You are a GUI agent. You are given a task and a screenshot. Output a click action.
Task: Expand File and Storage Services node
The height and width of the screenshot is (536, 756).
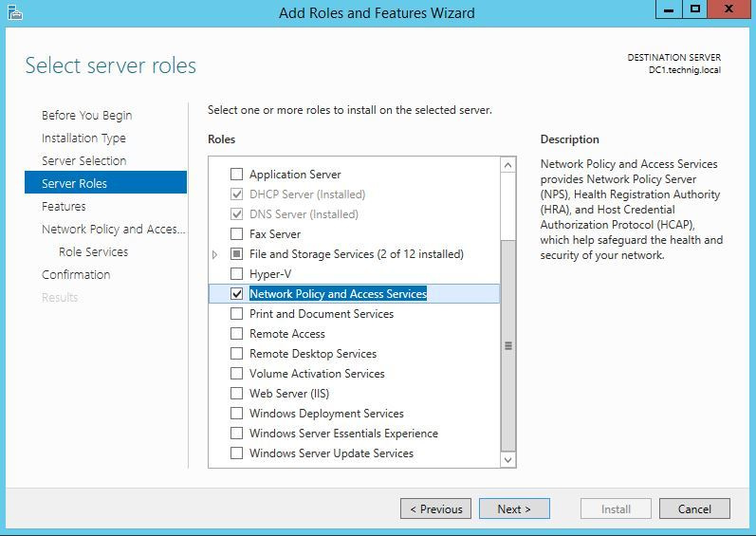coord(215,254)
